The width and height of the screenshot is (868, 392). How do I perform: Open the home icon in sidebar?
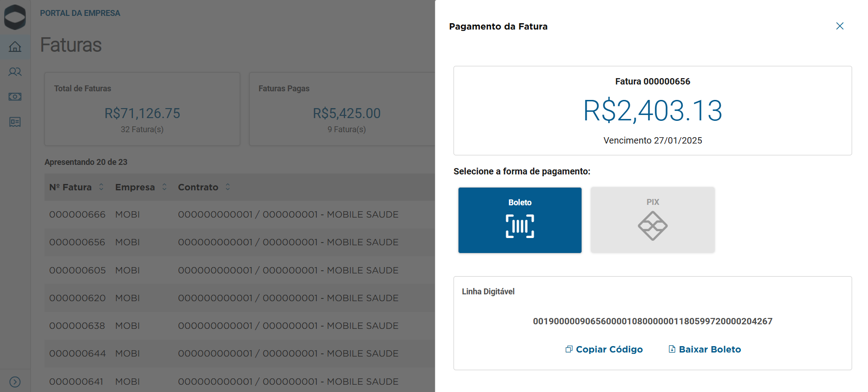pyautogui.click(x=15, y=47)
